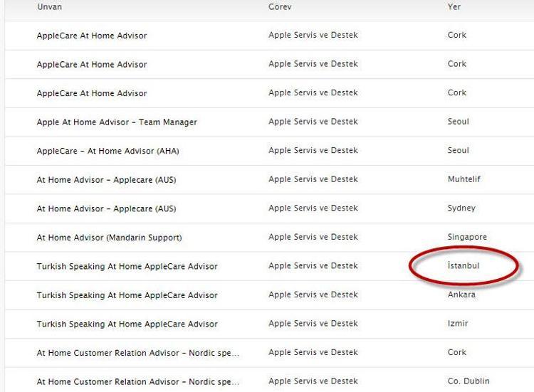Screen dimensions: 534x392
Task: Click the Yer column header
Action: (454, 7)
